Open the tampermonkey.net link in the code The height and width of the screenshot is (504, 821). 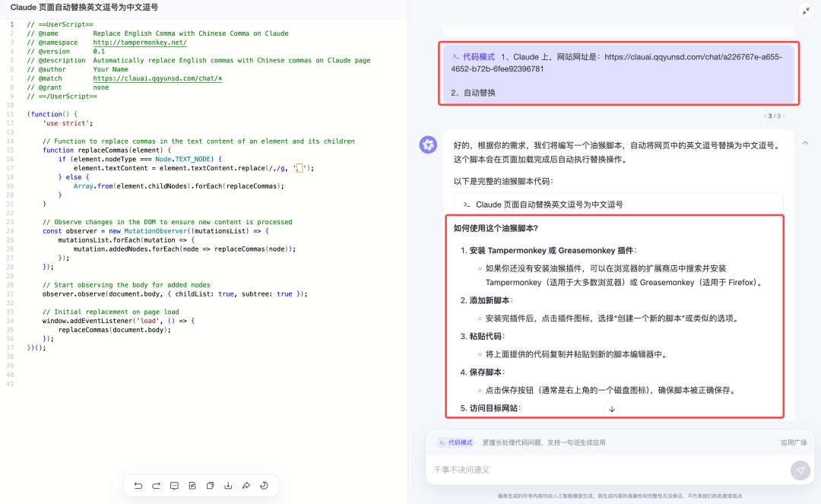(x=140, y=43)
